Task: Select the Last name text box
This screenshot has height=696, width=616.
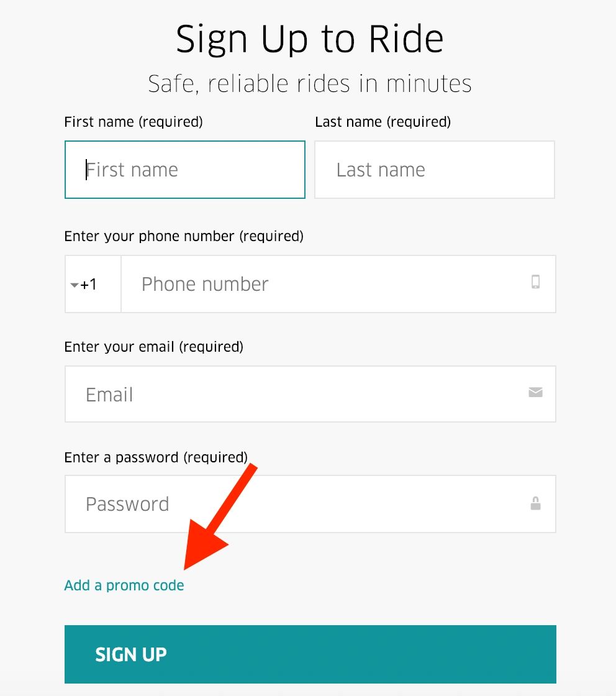Action: [434, 170]
